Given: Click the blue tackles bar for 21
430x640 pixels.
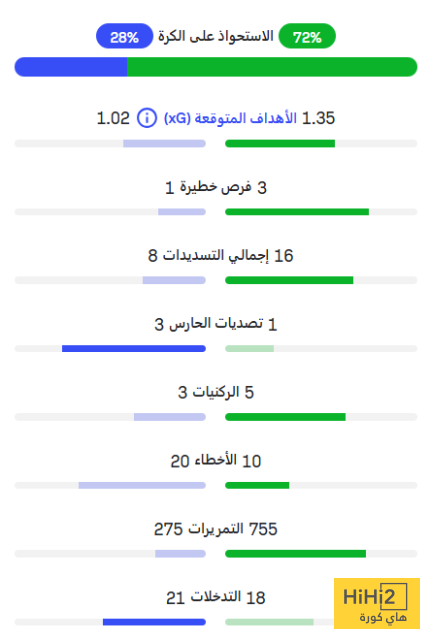Looking at the screenshot, I should [154, 622].
